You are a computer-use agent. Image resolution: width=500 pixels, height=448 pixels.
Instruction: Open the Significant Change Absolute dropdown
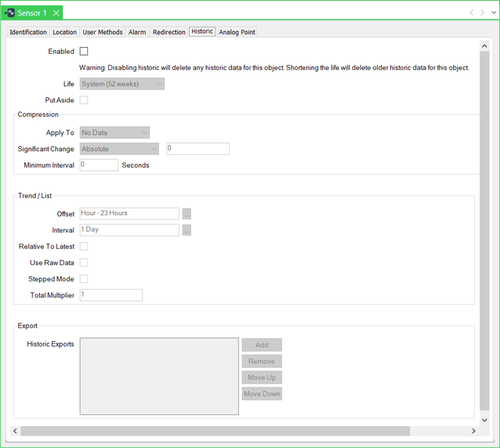[119, 149]
